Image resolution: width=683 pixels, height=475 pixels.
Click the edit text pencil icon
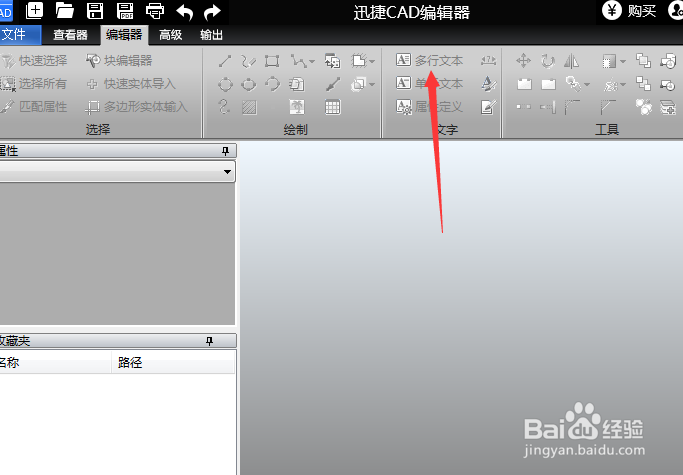[488, 107]
